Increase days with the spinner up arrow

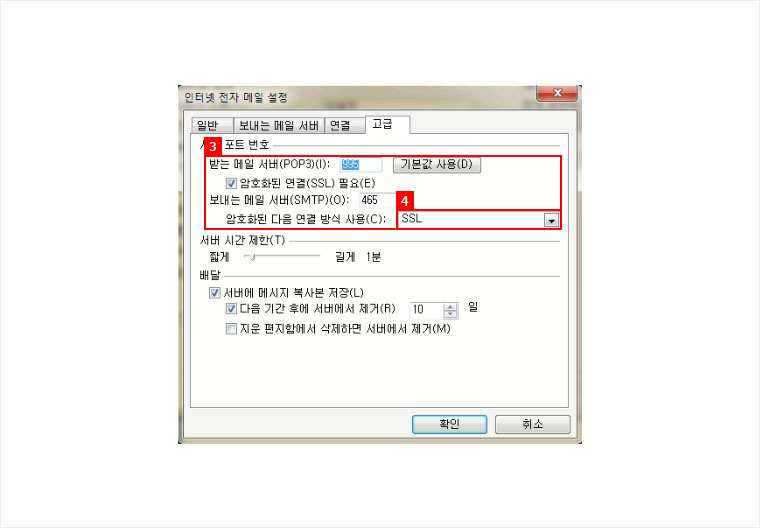(451, 307)
